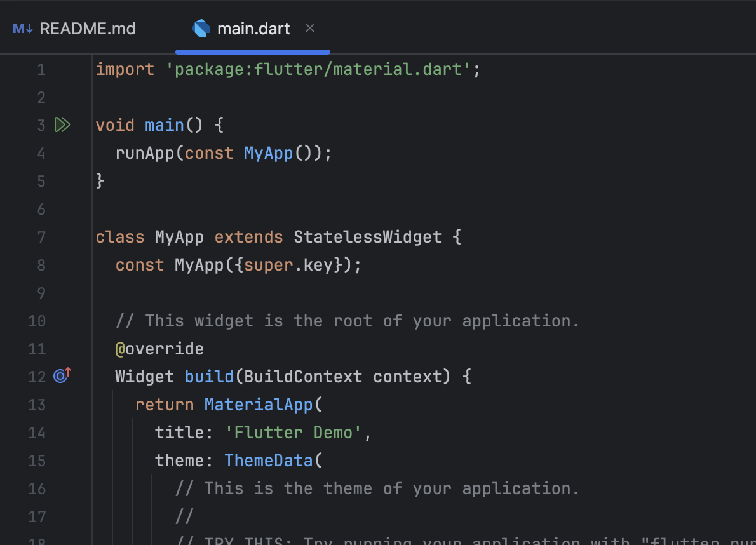Click super.key in the constructor
Screen dimensions: 756x545
pyautogui.click(x=288, y=265)
